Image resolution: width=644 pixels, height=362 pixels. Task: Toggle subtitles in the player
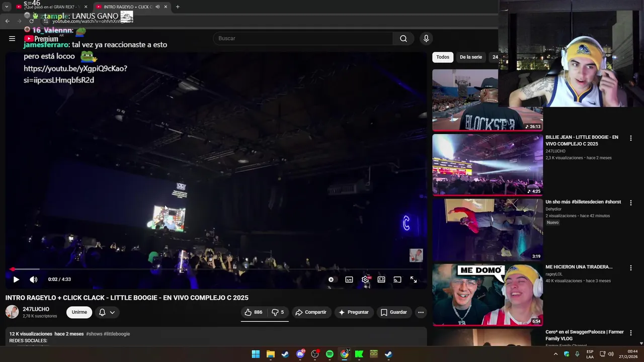point(349,280)
